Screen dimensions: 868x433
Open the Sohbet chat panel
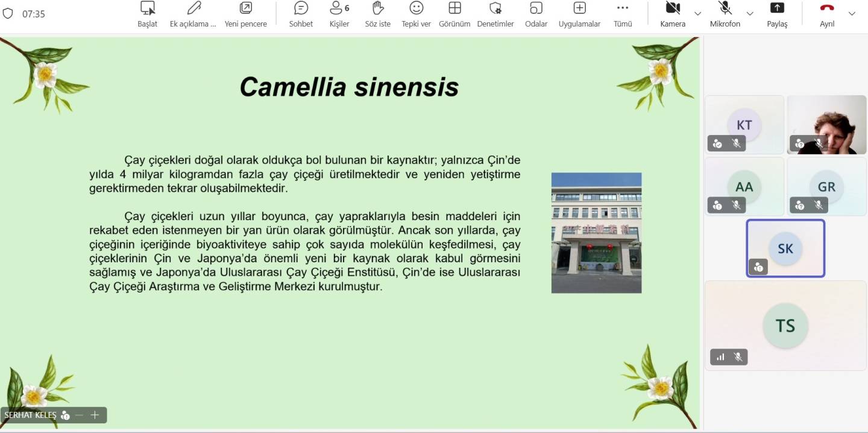coord(301,14)
